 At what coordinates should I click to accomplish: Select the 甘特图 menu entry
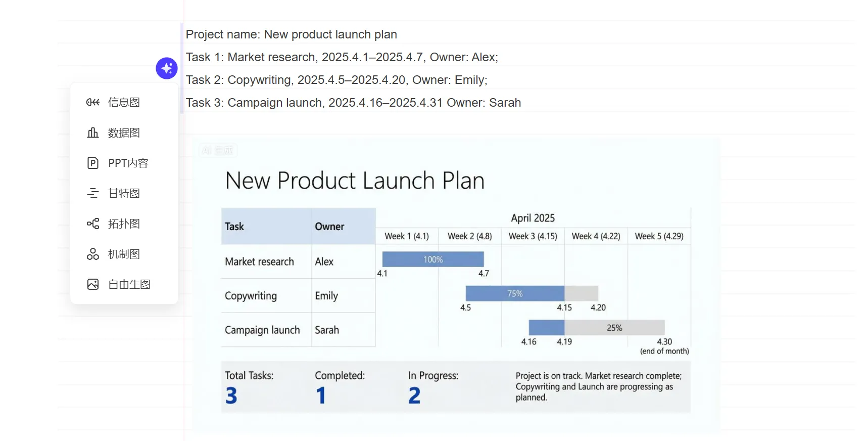pyautogui.click(x=124, y=193)
